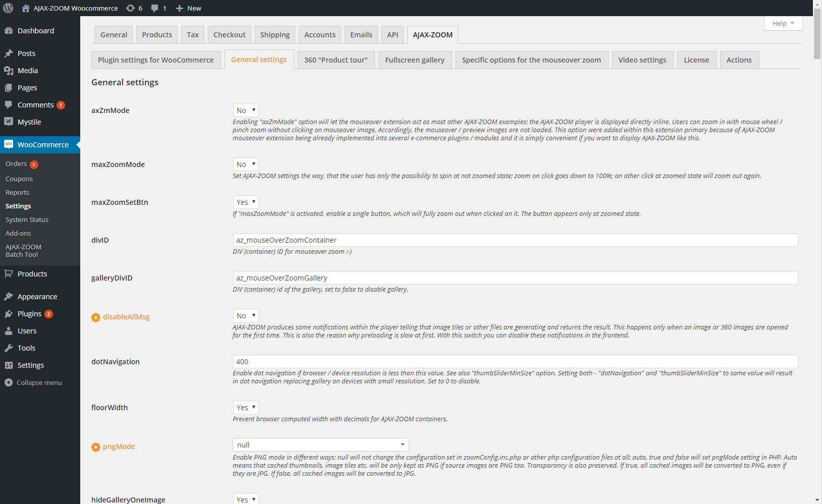
Task: Switch to the Shipping tab
Action: [x=275, y=35]
